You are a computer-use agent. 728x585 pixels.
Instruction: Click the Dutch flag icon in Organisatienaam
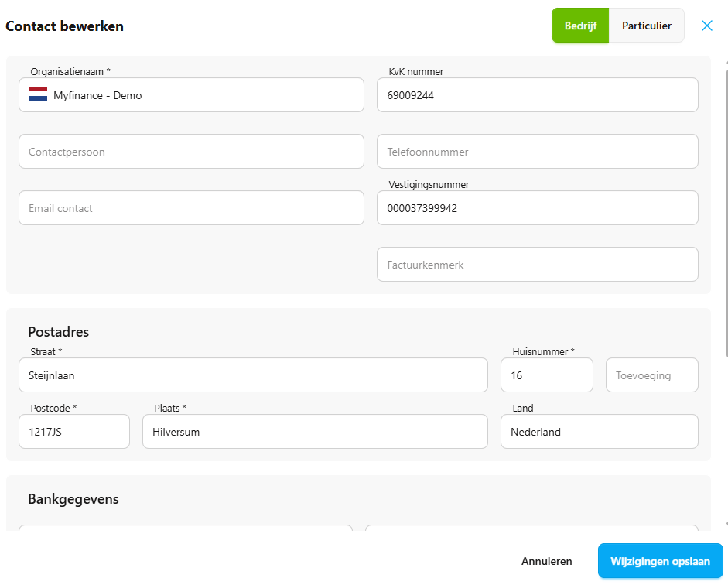(x=38, y=94)
